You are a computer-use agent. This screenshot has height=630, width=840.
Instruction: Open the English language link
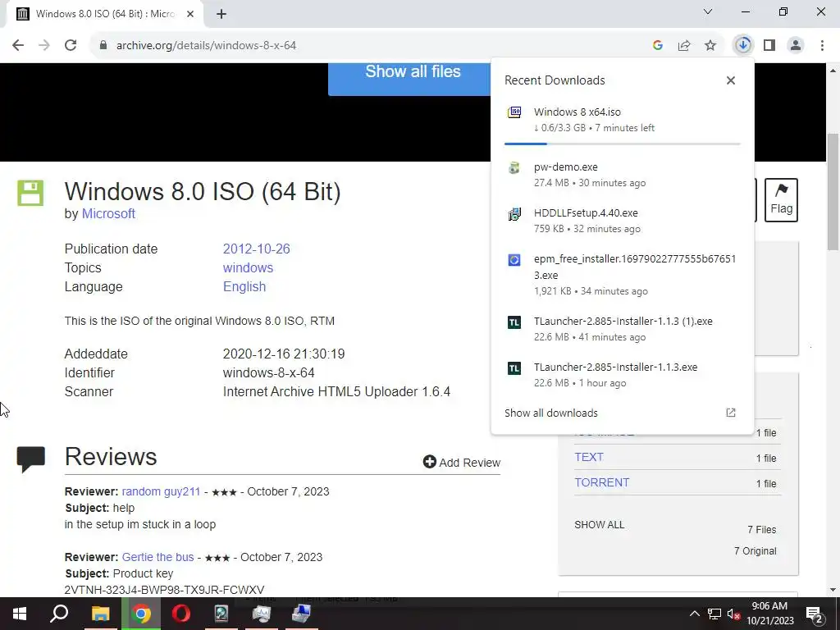[x=244, y=286]
